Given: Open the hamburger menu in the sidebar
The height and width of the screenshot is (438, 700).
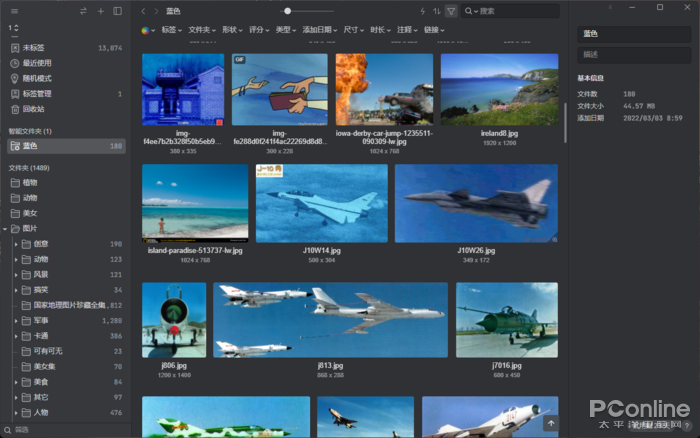Looking at the screenshot, I should (13, 11).
